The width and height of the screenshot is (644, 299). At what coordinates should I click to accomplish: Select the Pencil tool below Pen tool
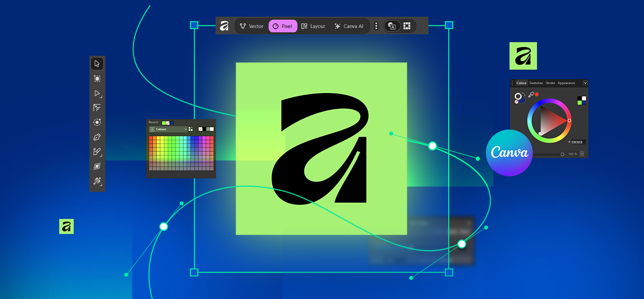(x=97, y=152)
